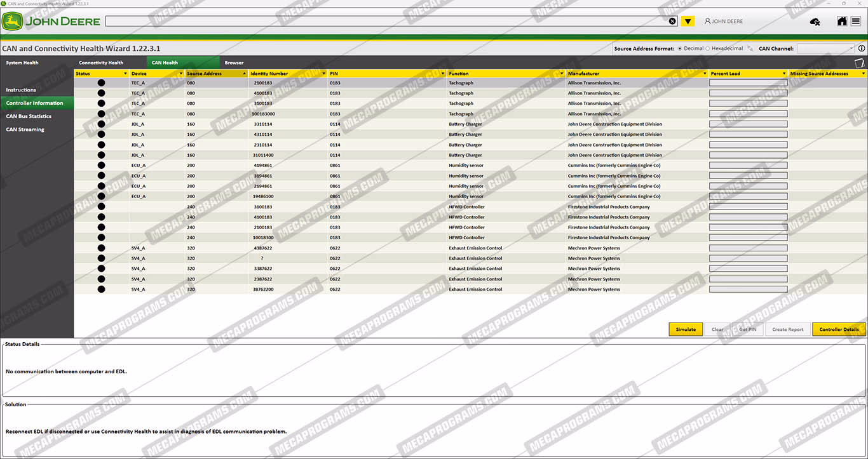Image resolution: width=868 pixels, height=459 pixels.
Task: Open the Browser tab
Action: (234, 63)
